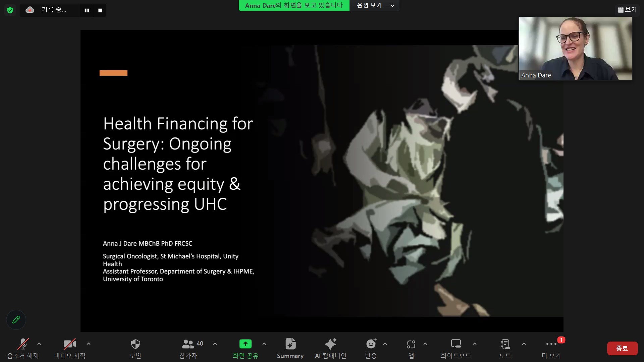Click the presenter name Anna J Dare MBChB
Screen dimensions: 644x362
148,243
